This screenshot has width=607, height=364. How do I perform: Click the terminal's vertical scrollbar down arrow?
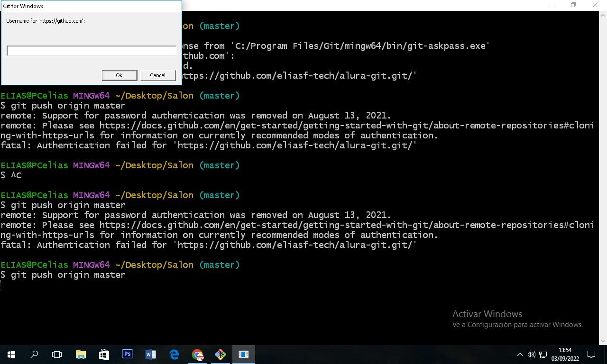point(603,341)
